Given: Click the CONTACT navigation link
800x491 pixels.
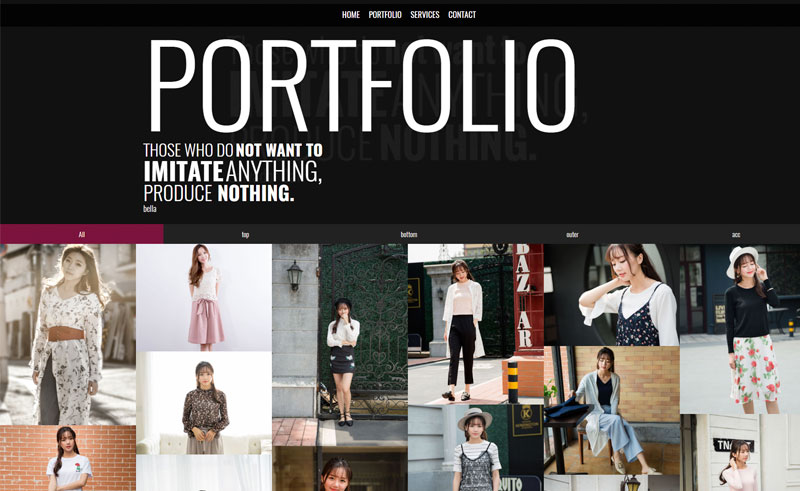Looking at the screenshot, I should [x=462, y=15].
